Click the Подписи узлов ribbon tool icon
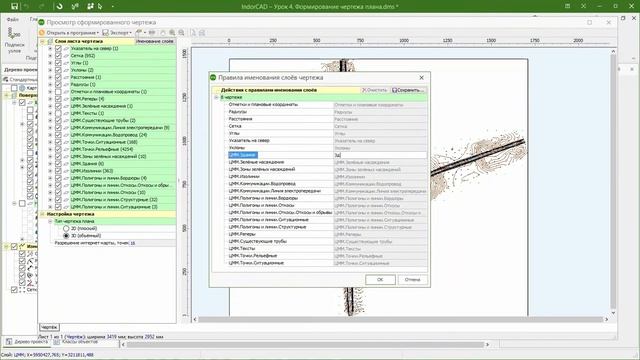The width and height of the screenshot is (640, 360). (x=14, y=34)
